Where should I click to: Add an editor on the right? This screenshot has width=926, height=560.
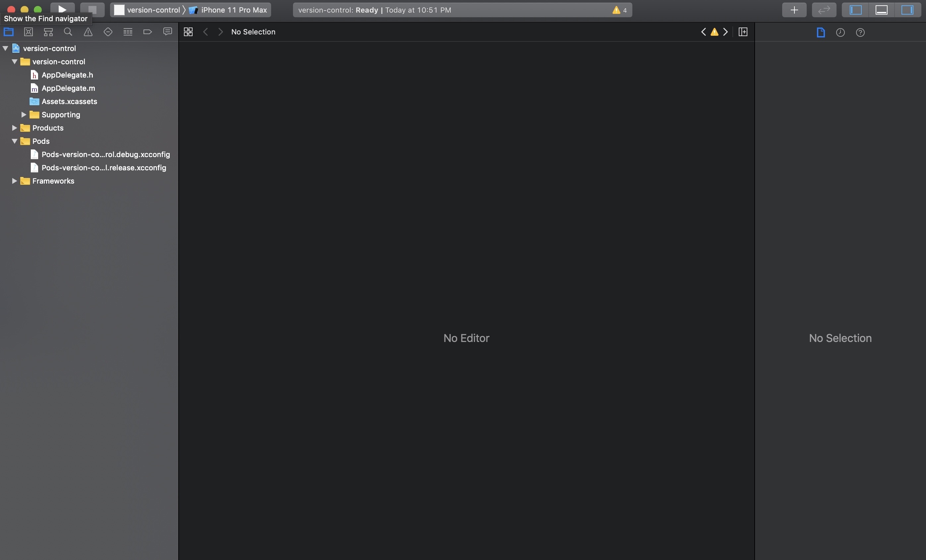(743, 32)
